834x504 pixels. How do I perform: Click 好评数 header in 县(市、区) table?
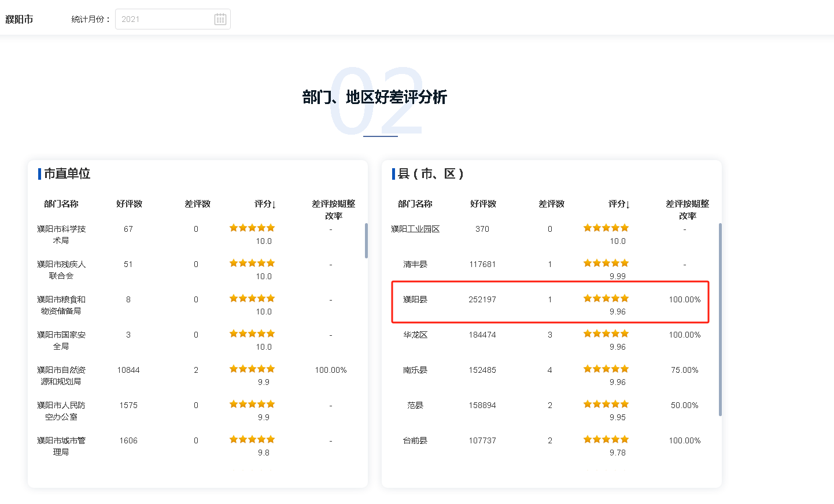pyautogui.click(x=483, y=204)
